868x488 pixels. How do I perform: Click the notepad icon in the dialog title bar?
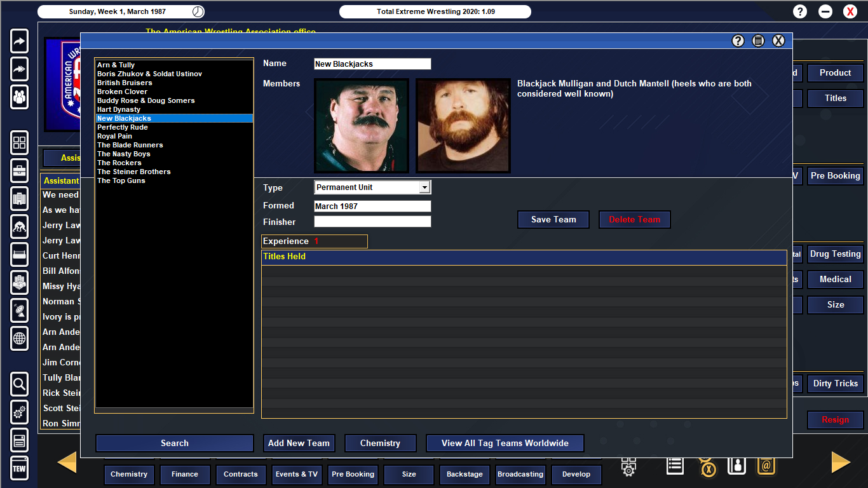click(758, 41)
